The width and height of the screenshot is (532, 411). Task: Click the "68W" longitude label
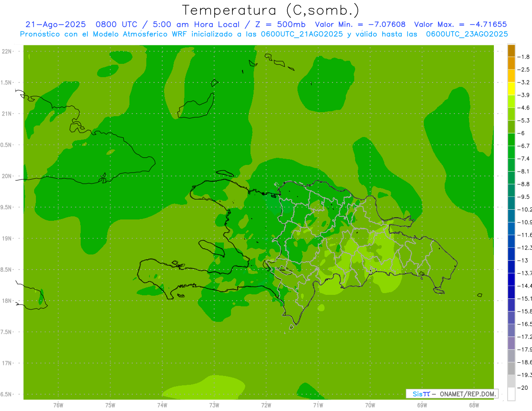(x=474, y=405)
